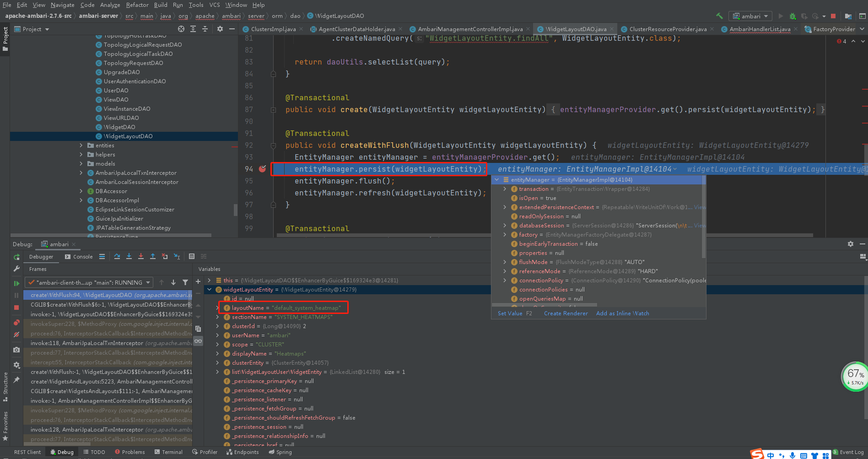This screenshot has width=868, height=459.
Task: Open the Event Log button
Action: [848, 452]
